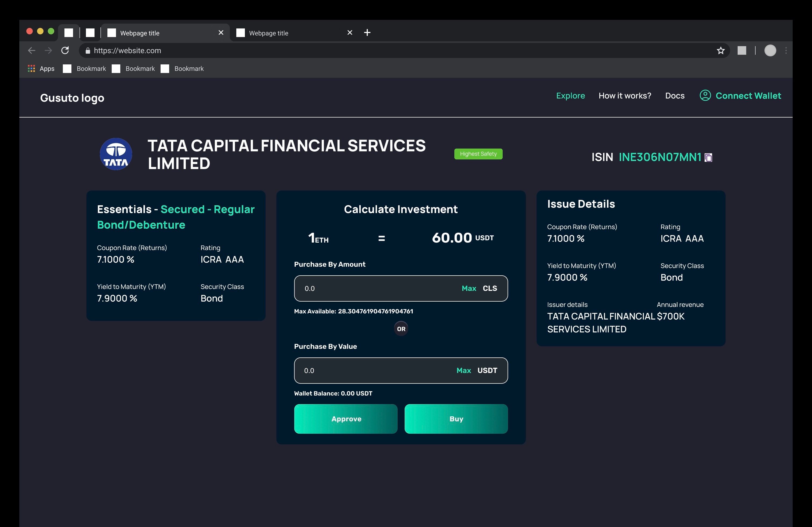Open the Apps grid in the bookmarks bar

coord(31,68)
